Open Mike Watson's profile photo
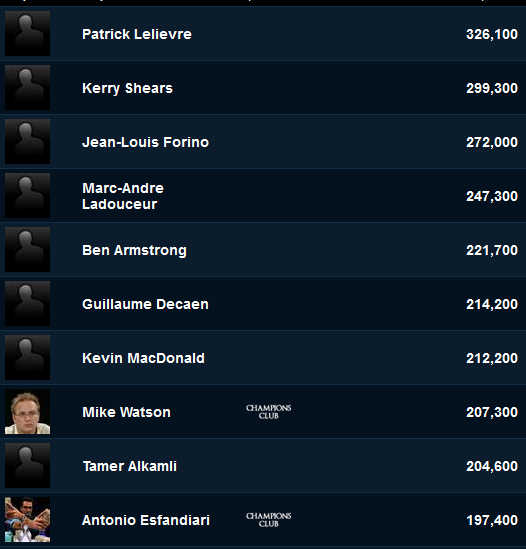The image size is (526, 549). coord(27,411)
